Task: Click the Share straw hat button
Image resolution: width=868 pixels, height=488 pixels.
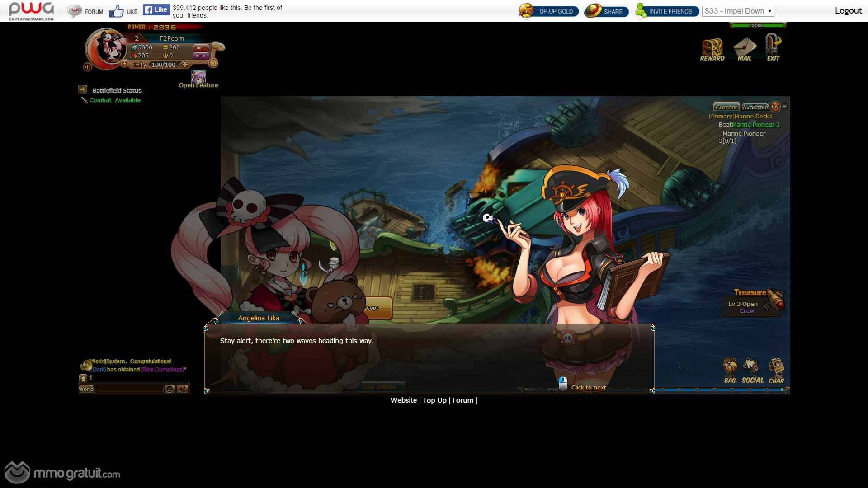Action: (x=606, y=11)
